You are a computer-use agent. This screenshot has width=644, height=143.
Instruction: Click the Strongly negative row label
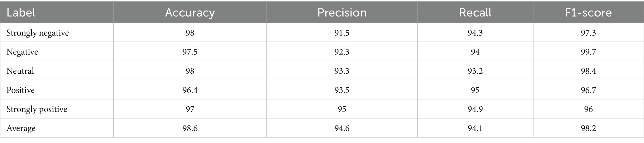tap(38, 33)
